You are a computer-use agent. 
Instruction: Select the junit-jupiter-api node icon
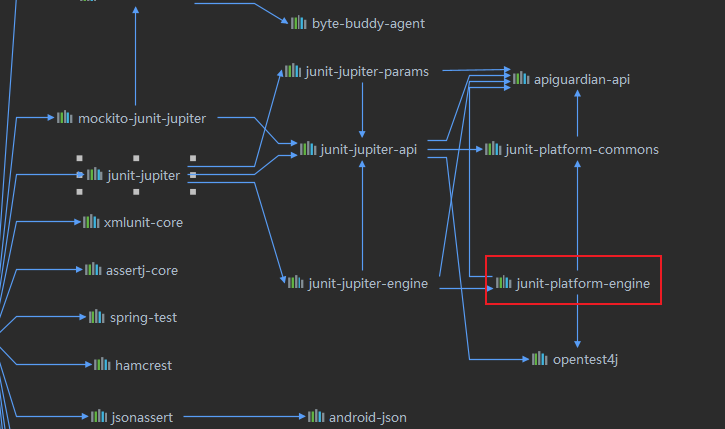click(307, 149)
